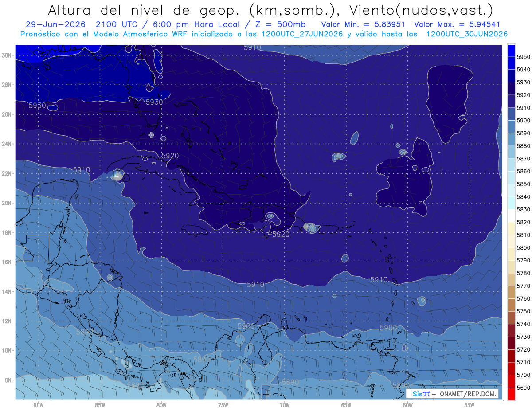Click the '30N' latitude axis label
The height and width of the screenshot is (411, 532).
[x=8, y=55]
